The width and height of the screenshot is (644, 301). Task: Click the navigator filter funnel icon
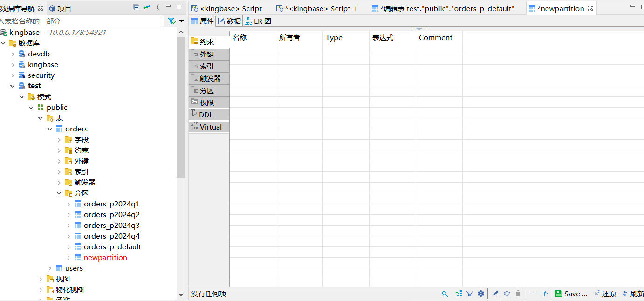point(171,21)
